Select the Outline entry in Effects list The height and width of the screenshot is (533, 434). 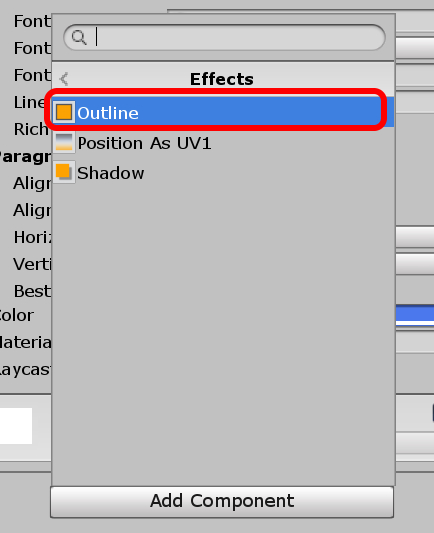[223, 112]
